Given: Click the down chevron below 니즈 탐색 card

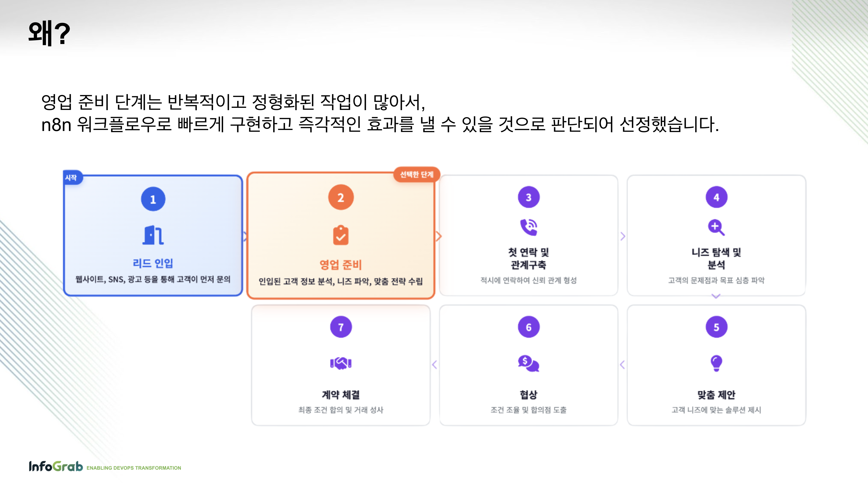Looking at the screenshot, I should point(716,296).
